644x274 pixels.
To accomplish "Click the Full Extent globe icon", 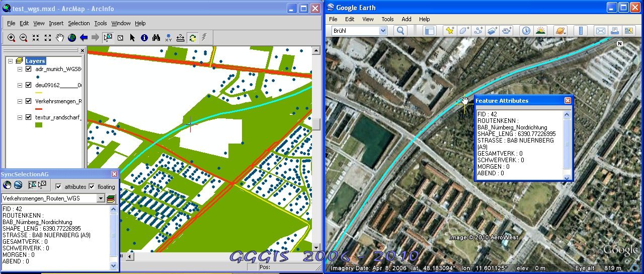I will 72,38.
